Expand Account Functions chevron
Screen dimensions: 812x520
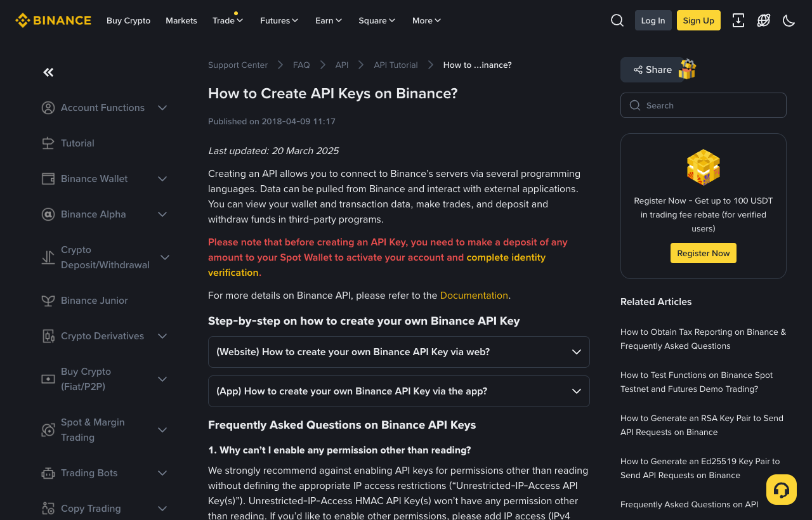[162, 108]
